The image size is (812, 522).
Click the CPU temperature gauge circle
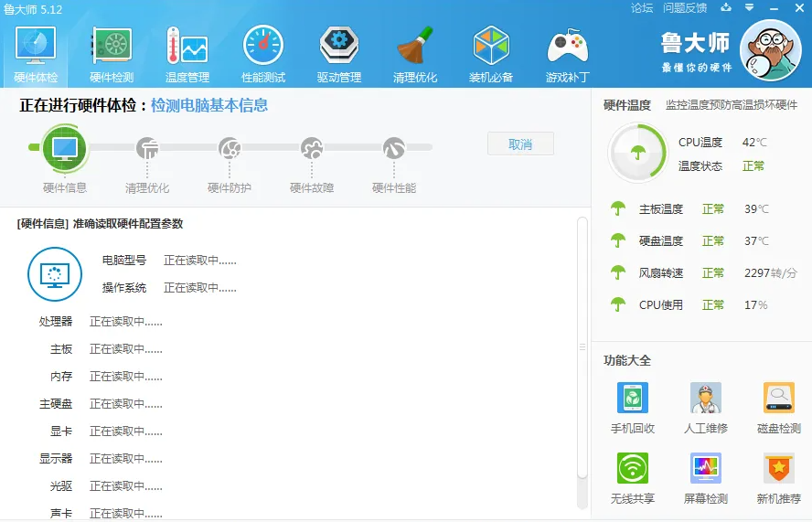coord(638,153)
